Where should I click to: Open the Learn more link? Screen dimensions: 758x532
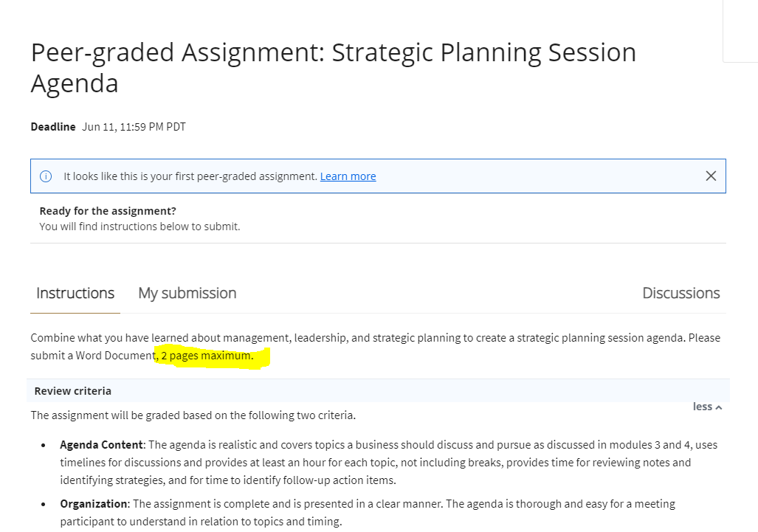click(x=348, y=176)
